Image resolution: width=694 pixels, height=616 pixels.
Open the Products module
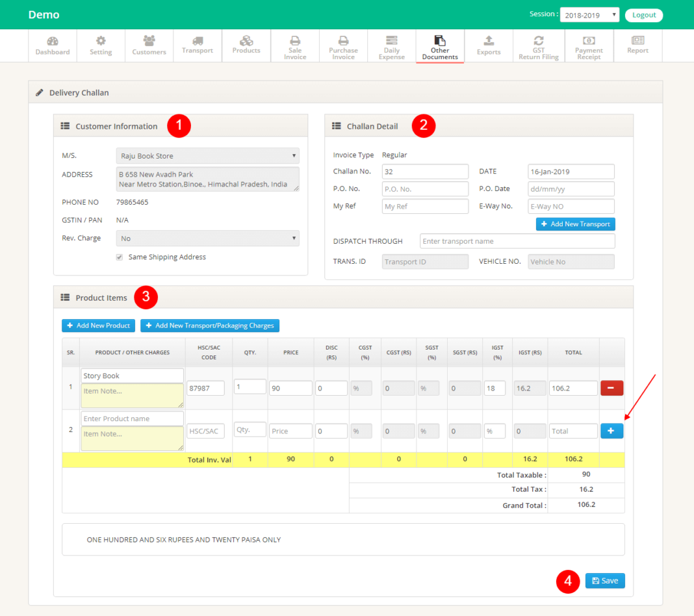tap(246, 45)
